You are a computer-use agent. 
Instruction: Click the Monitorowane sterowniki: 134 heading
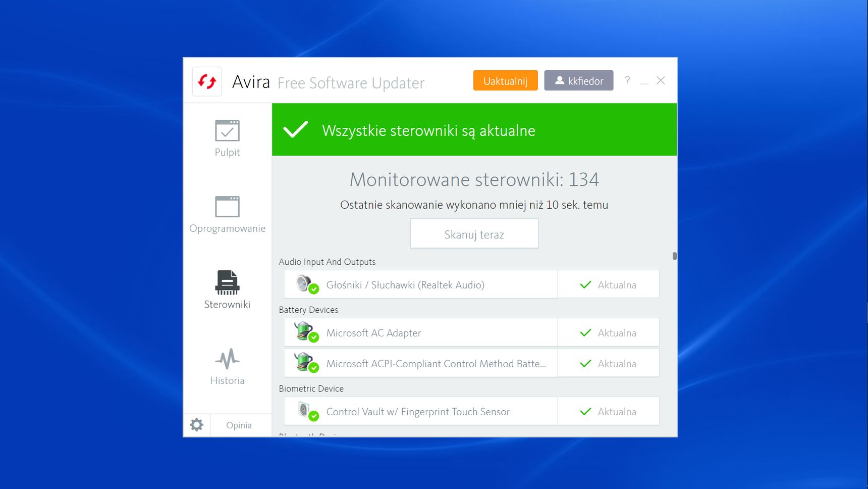click(474, 179)
